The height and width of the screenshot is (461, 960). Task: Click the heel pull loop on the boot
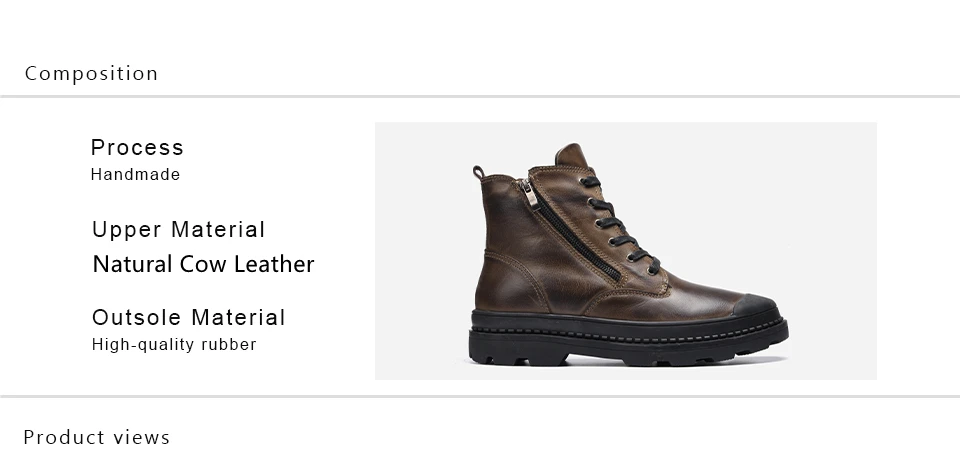coord(478,172)
